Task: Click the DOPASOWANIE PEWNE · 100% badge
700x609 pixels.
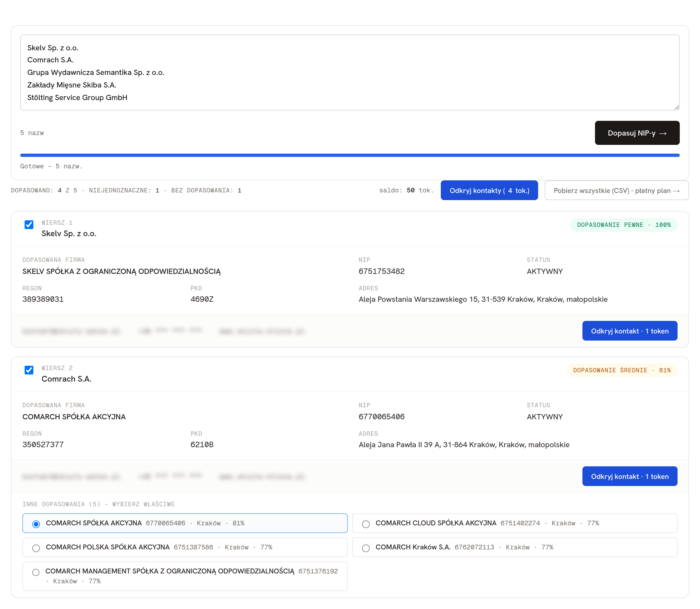Action: (623, 225)
